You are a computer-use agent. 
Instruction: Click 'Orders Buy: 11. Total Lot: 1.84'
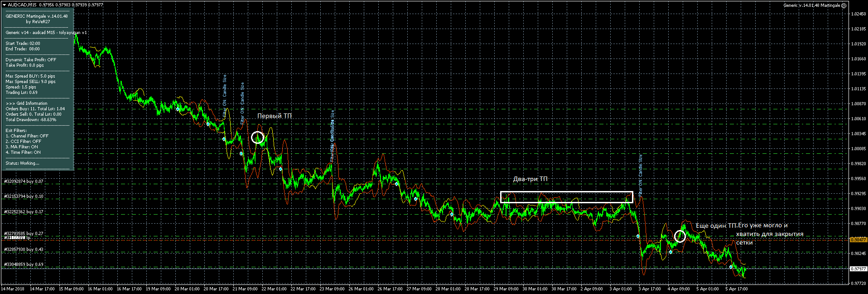point(35,109)
